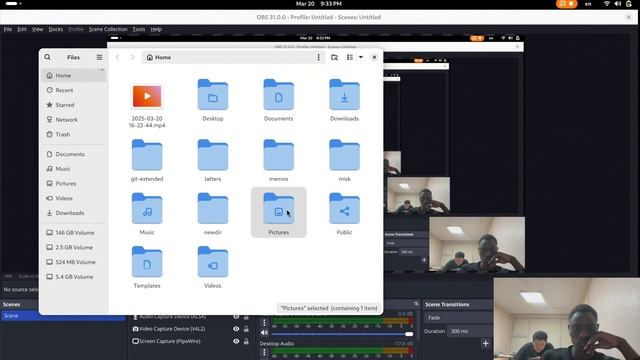
Task: Select the Music folder in the grid
Action: 147,214
